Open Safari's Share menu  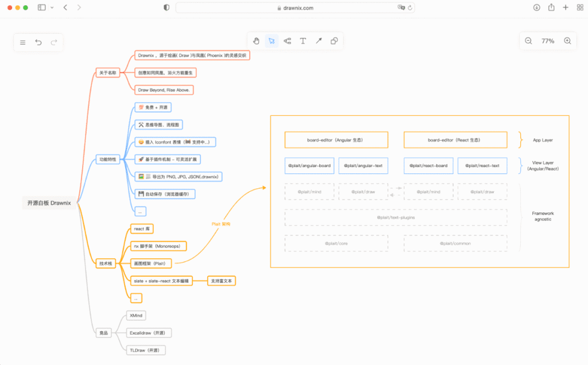point(551,7)
